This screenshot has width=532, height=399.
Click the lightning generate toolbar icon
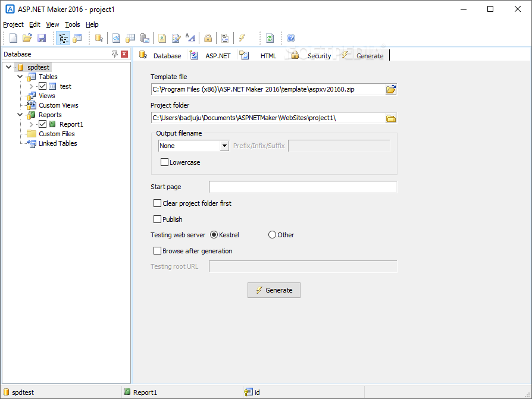point(242,38)
